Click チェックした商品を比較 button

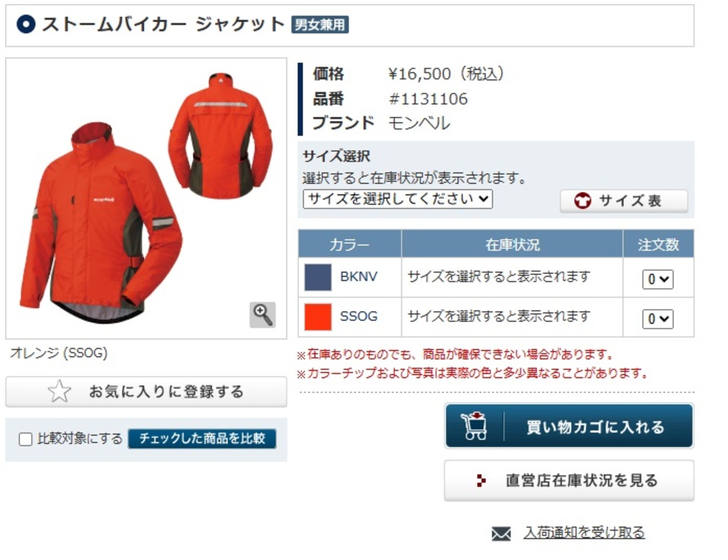click(202, 438)
